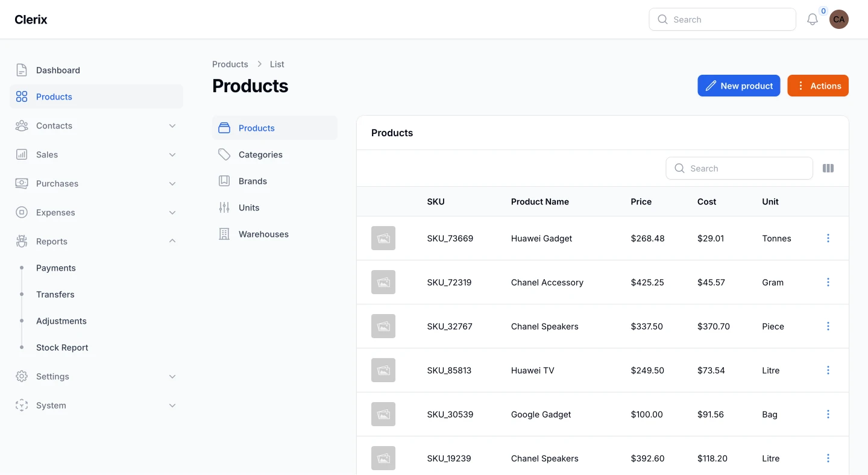Select the Categories tab
Viewport: 868px width, 475px height.
275,154
